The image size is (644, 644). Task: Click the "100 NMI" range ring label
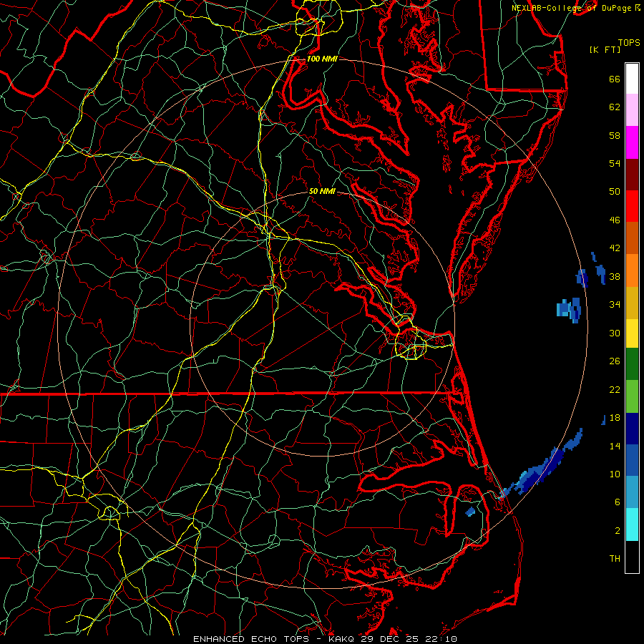coord(322,59)
